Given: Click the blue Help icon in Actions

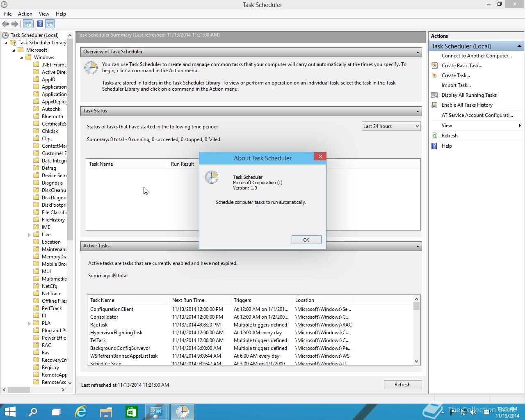Looking at the screenshot, I should point(434,146).
